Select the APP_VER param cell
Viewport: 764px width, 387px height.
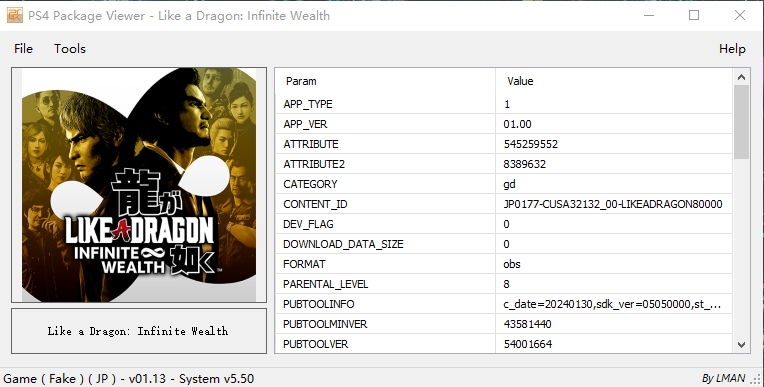(385, 124)
